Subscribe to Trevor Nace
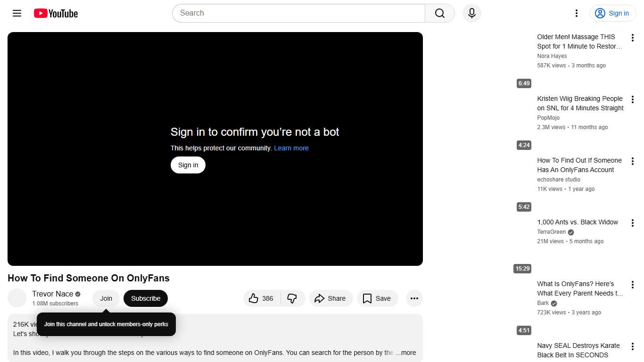The image size is (644, 362). (145, 298)
